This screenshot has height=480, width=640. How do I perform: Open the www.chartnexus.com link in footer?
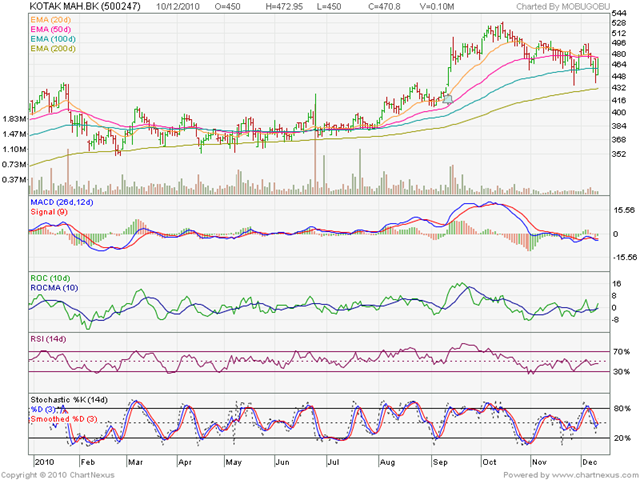594,475
